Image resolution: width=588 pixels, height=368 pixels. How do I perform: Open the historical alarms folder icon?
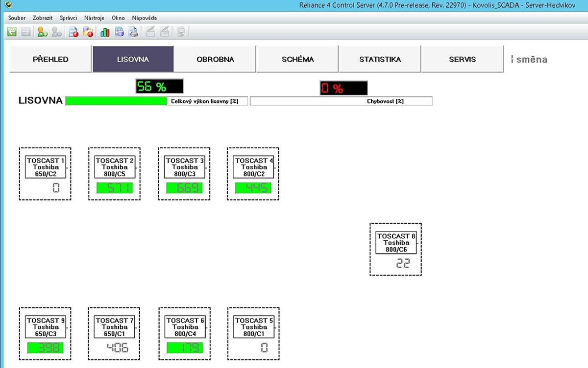click(x=88, y=32)
